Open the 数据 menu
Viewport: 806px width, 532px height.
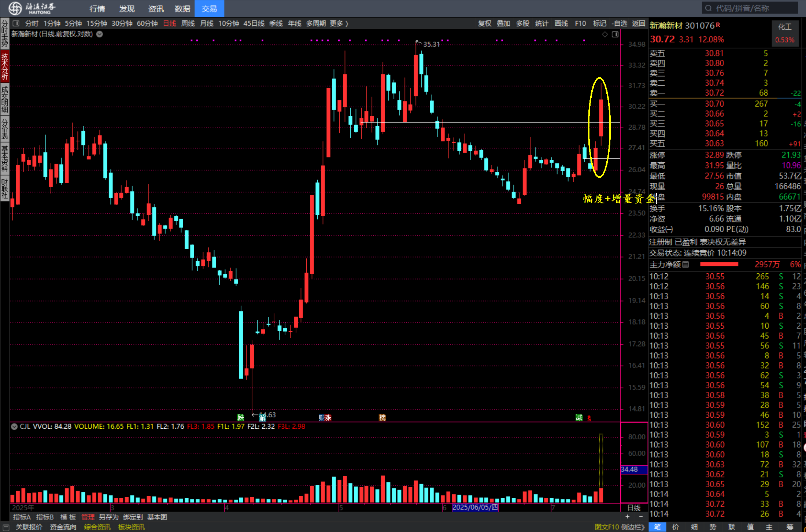point(182,8)
